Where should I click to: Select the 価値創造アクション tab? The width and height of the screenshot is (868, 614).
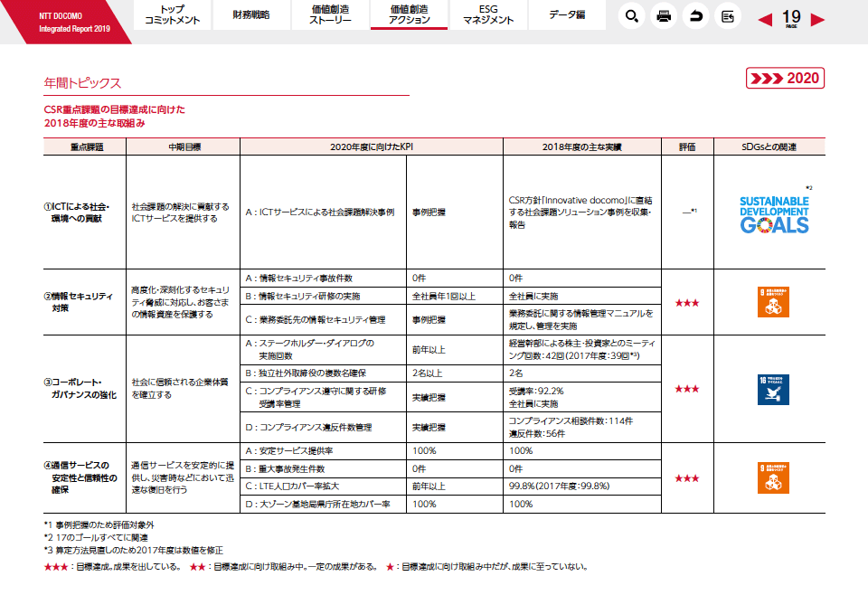coord(409,15)
